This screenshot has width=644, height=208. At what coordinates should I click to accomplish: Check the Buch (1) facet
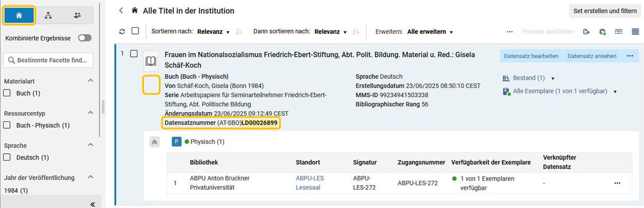(7, 93)
